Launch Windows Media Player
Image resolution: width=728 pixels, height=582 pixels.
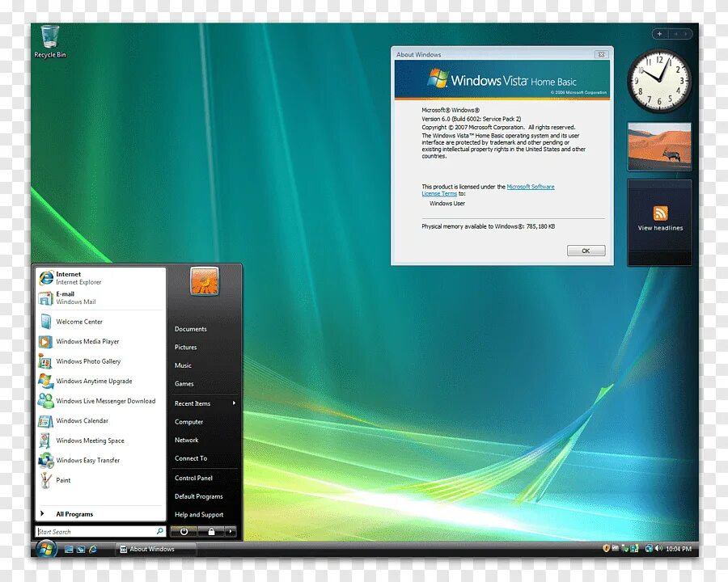coord(100,342)
